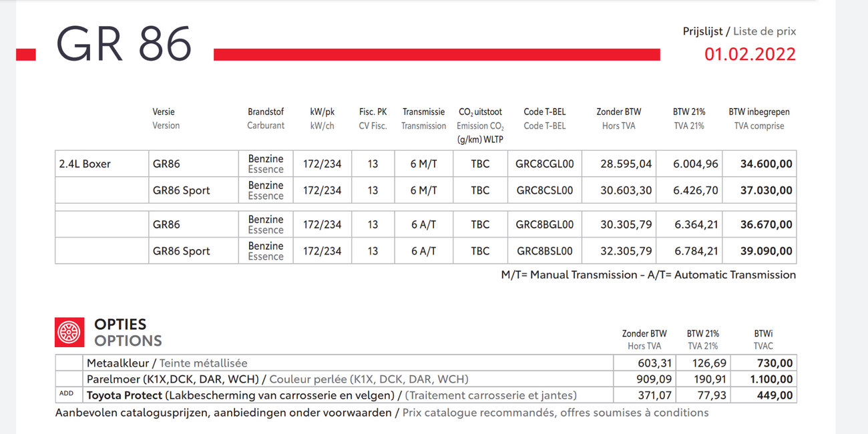Click the red wheel Opties icon
868x434 pixels.
(69, 332)
